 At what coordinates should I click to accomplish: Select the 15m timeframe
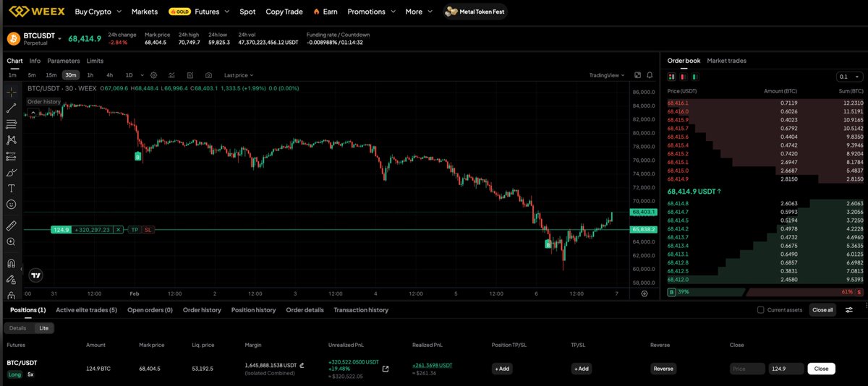click(x=51, y=75)
